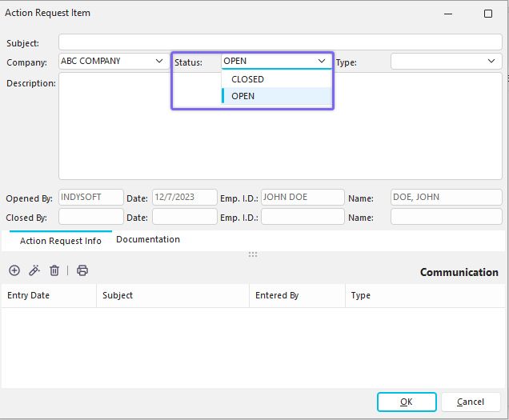Open the Company dropdown
Screen dimensions: 509x420
click(157, 61)
